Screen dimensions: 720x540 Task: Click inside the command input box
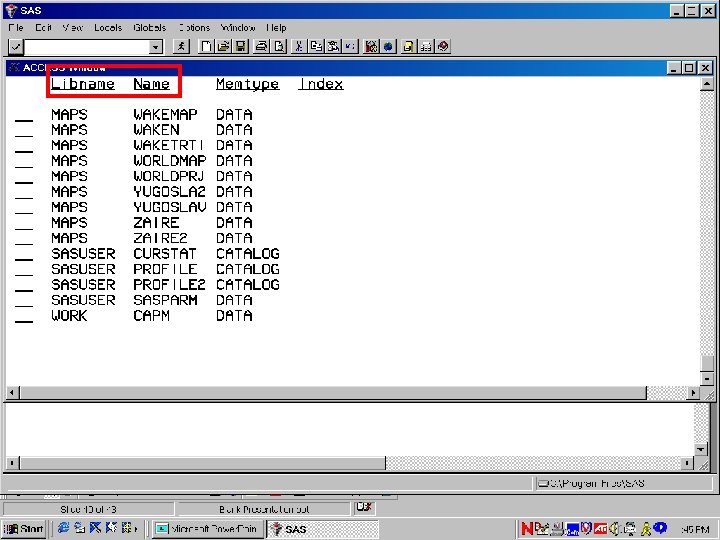coord(87,47)
